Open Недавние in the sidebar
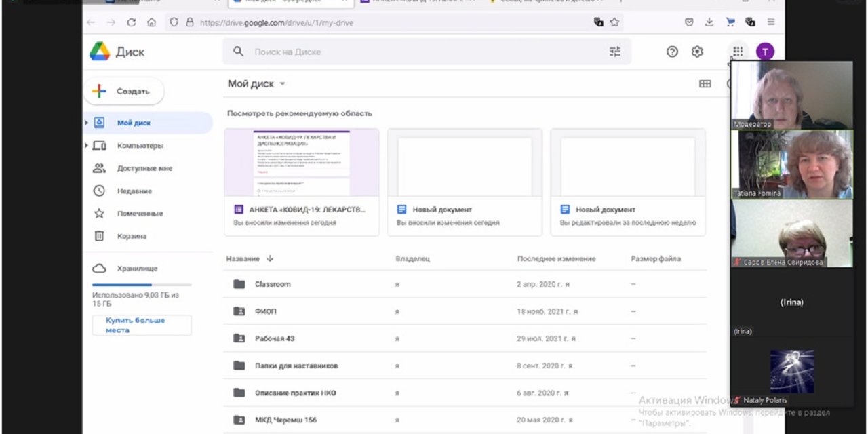 (x=134, y=191)
